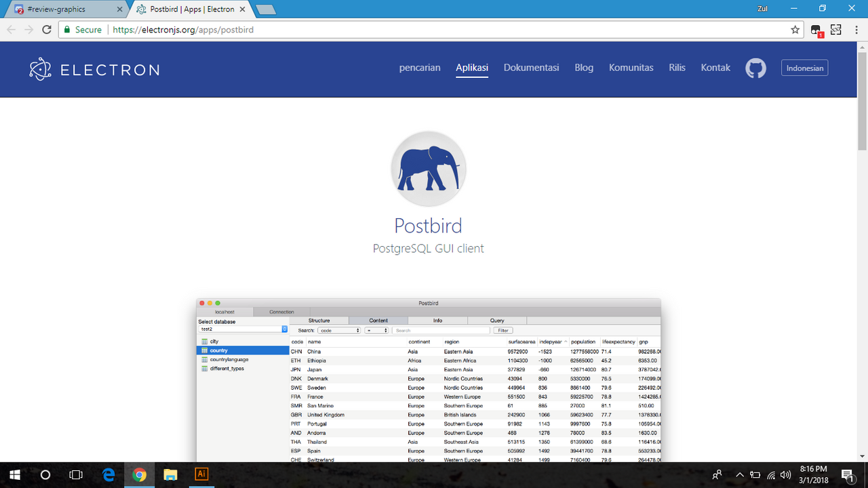
Task: Click the Postbird app screenshot
Action: (x=429, y=380)
